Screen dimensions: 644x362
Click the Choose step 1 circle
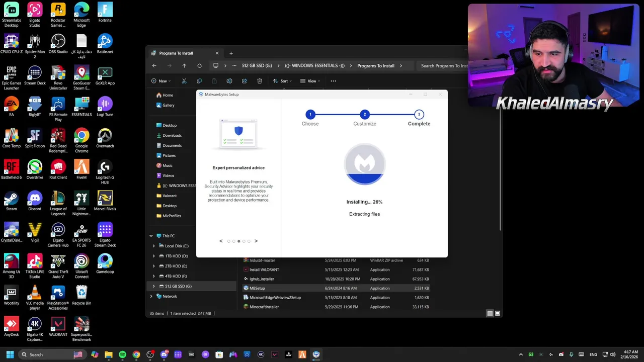pyautogui.click(x=310, y=114)
